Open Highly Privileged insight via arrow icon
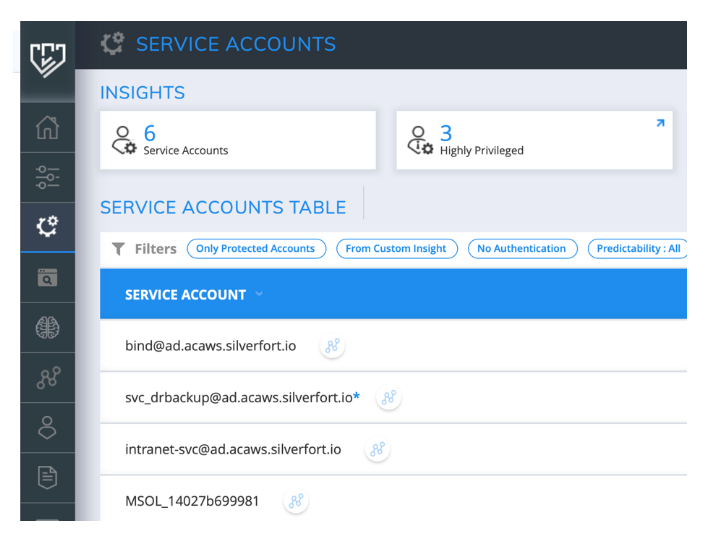The image size is (706, 539). click(x=659, y=124)
